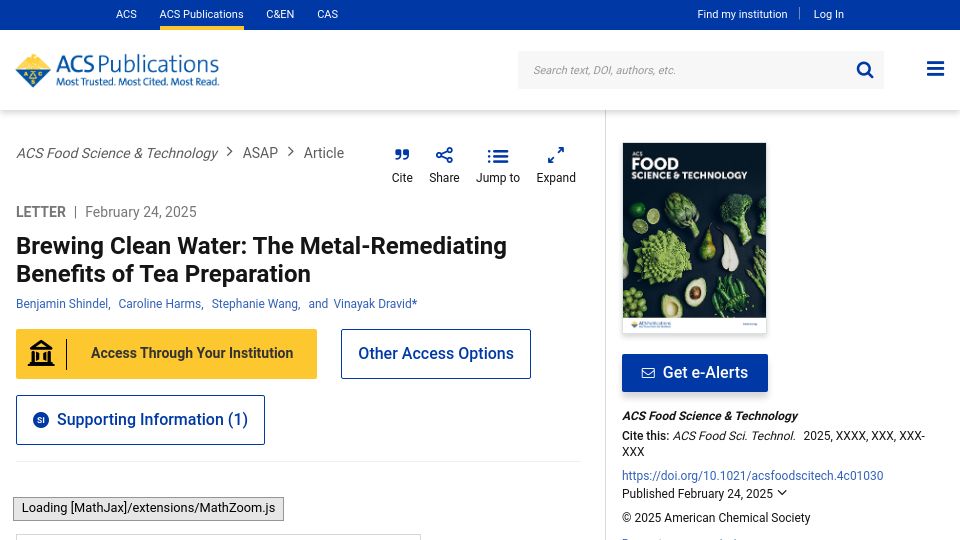Click the article title heading
Viewport: 960px width, 540px height.
261,260
